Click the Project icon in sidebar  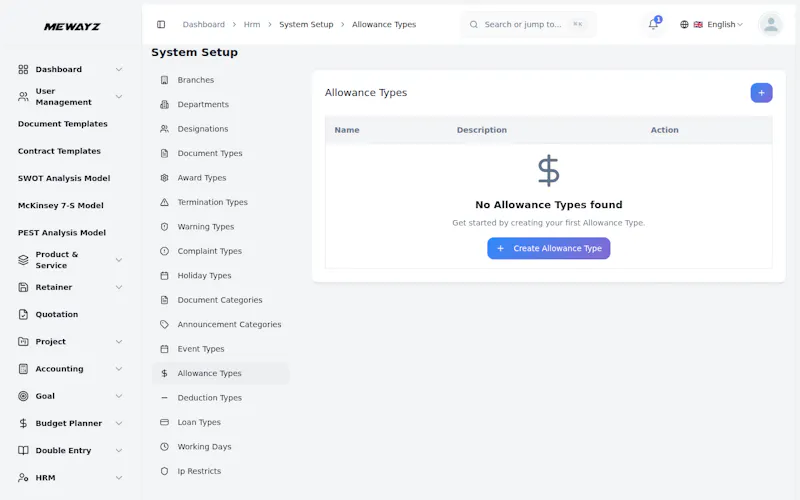23,341
